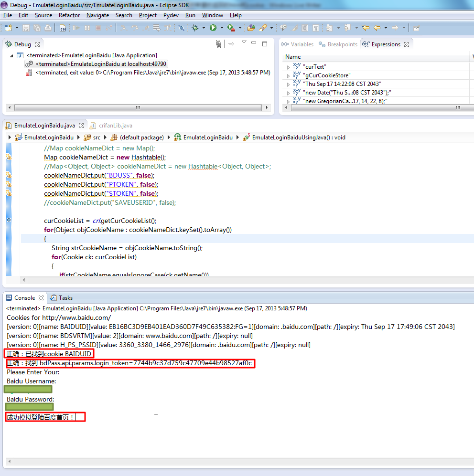Click the Open Type icon in toolbar
The image size is (474, 476).
(x=251, y=28)
